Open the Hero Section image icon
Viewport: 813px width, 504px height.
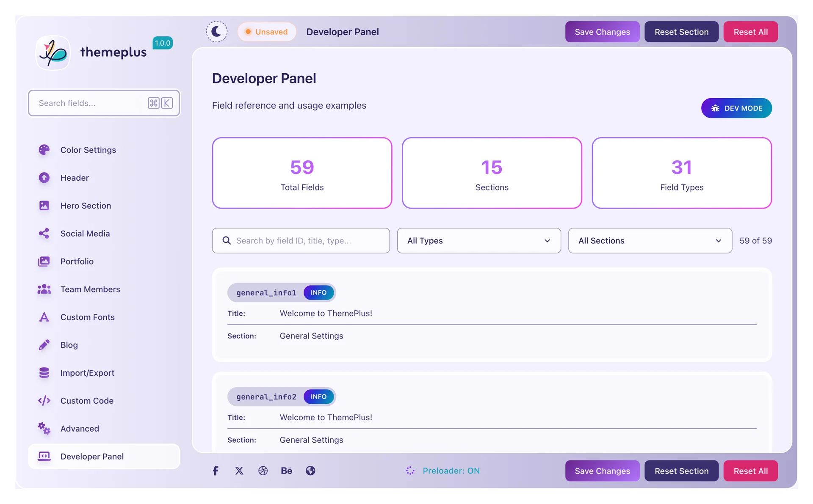(44, 205)
